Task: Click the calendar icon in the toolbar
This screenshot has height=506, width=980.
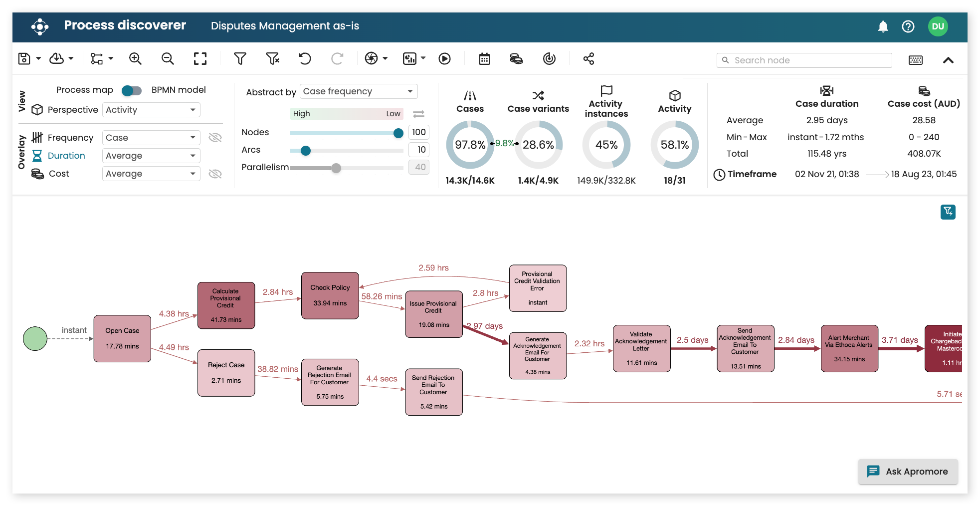Action: [x=484, y=58]
